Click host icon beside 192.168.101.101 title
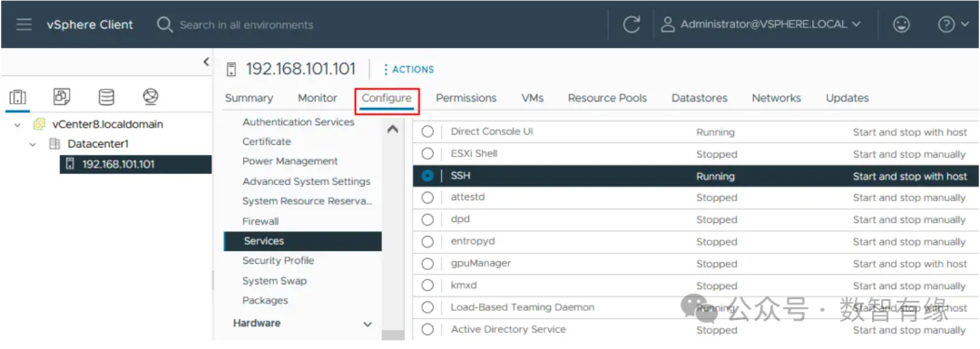This screenshot has height=349, width=980. (232, 69)
